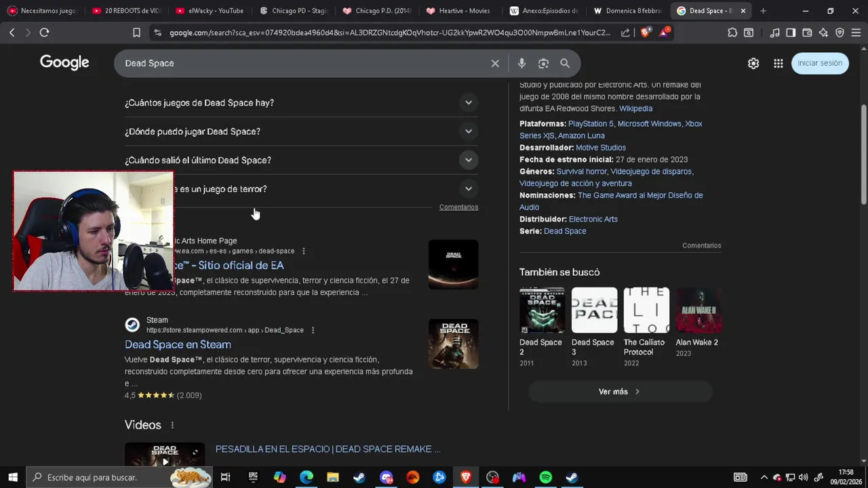868x488 pixels.
Task: Open 'PESADILLA EN EL ESPACIO' video link
Action: point(328,449)
